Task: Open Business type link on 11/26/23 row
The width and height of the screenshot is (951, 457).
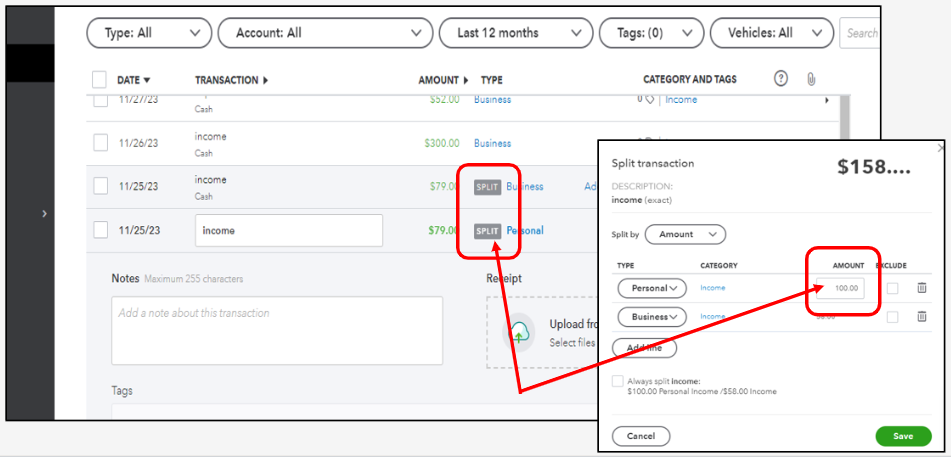Action: click(x=492, y=143)
